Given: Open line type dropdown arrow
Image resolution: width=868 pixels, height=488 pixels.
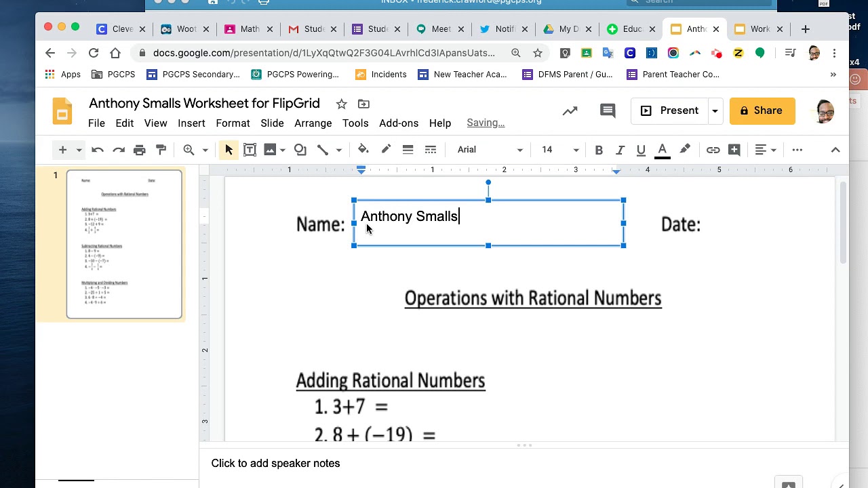Looking at the screenshot, I should pyautogui.click(x=338, y=150).
